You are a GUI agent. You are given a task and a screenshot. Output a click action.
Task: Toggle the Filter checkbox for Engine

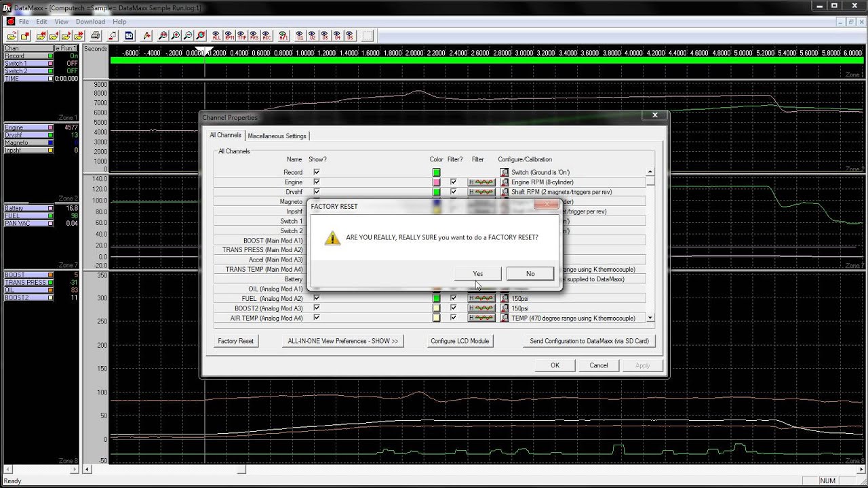pos(453,182)
